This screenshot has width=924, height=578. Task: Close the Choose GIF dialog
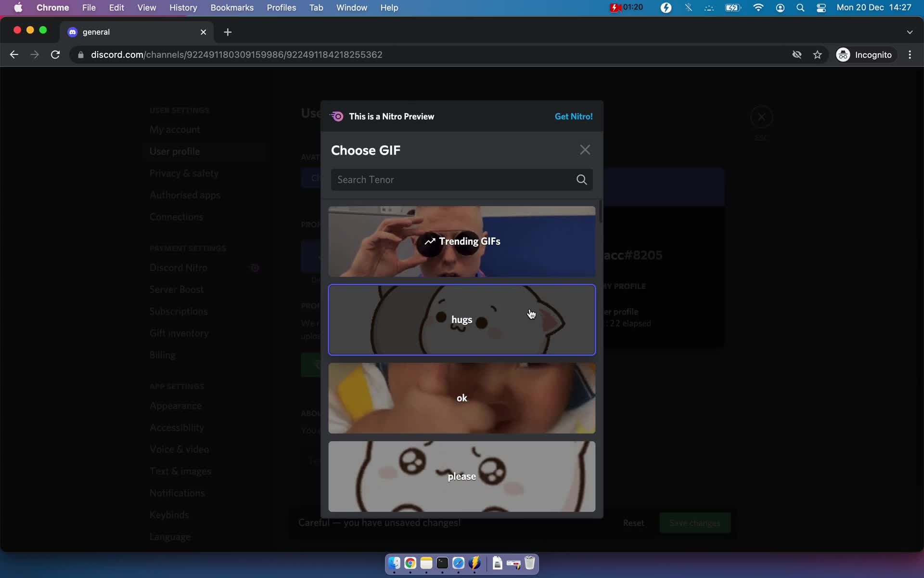585,150
